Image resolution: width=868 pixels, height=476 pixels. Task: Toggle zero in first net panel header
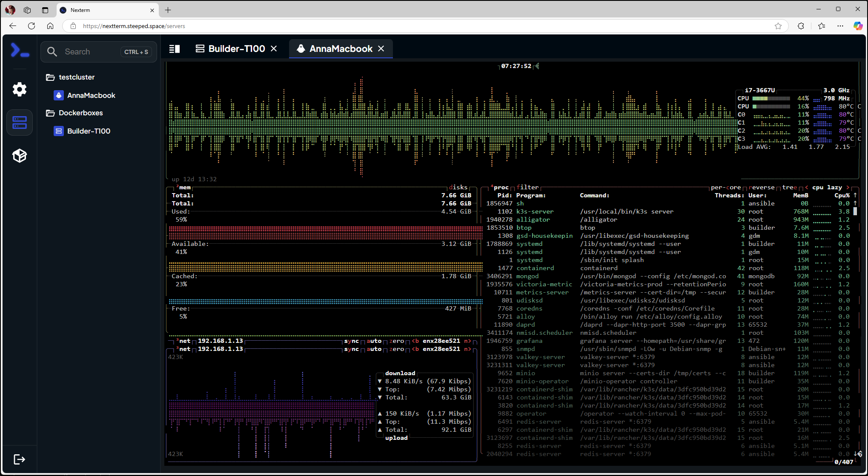click(397, 341)
